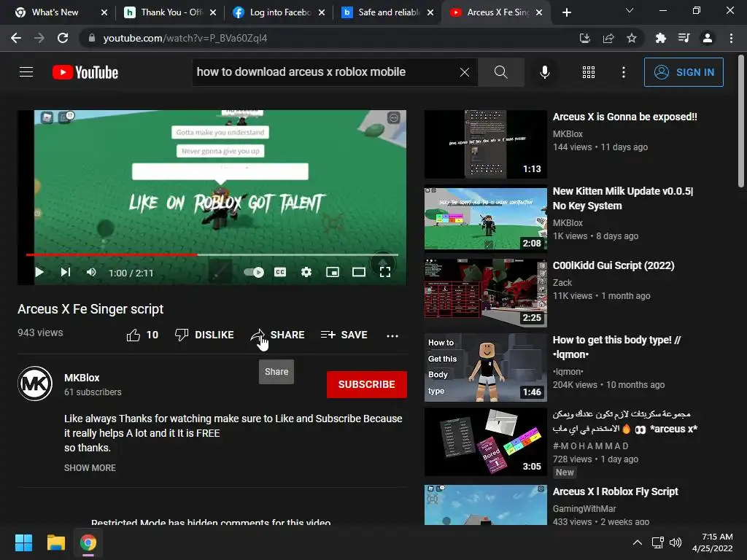747x560 pixels.
Task: Open the Windows Start menu
Action: click(23, 542)
